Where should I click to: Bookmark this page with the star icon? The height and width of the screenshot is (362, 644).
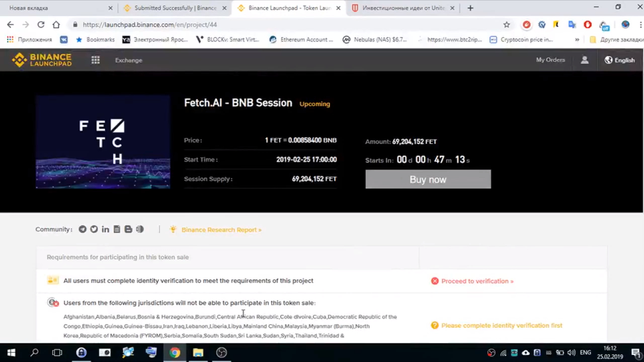tap(507, 25)
